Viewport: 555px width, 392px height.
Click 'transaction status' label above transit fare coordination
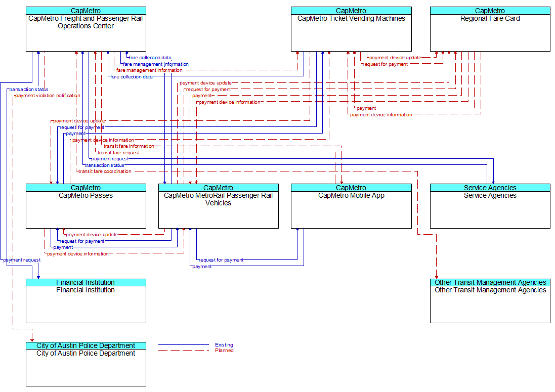click(x=105, y=165)
